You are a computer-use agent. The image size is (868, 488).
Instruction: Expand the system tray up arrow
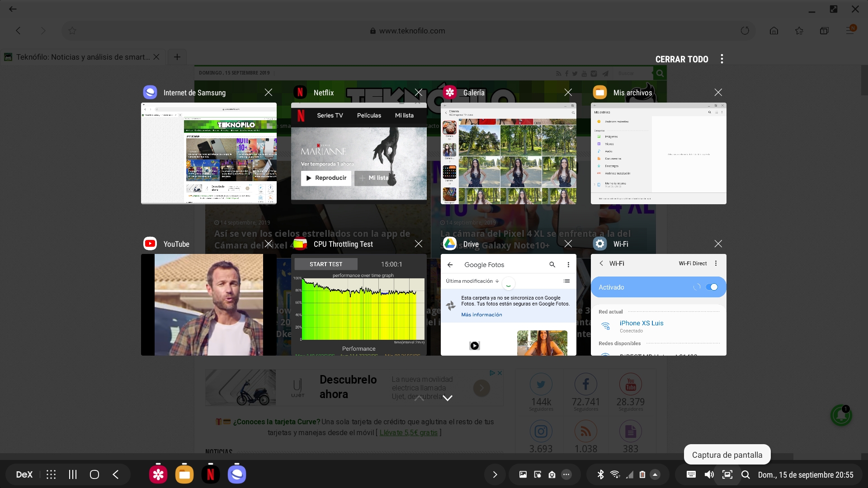click(655, 474)
